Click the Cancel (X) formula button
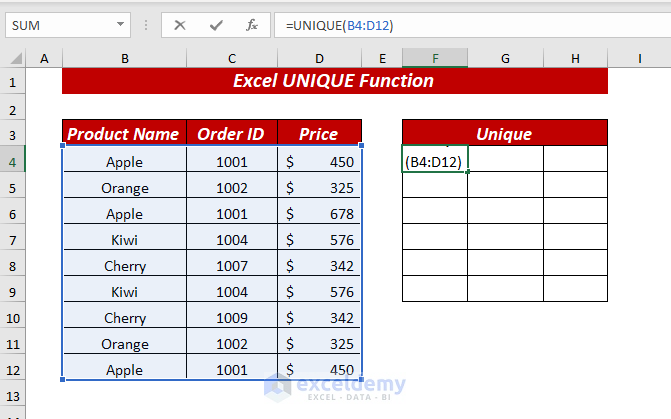The image size is (671, 419). (x=180, y=26)
